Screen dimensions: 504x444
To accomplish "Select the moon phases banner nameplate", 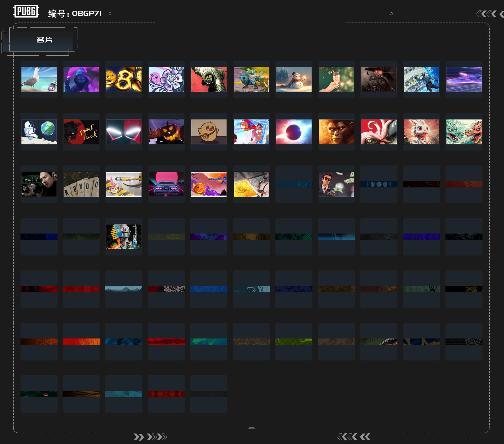I will (x=379, y=184).
